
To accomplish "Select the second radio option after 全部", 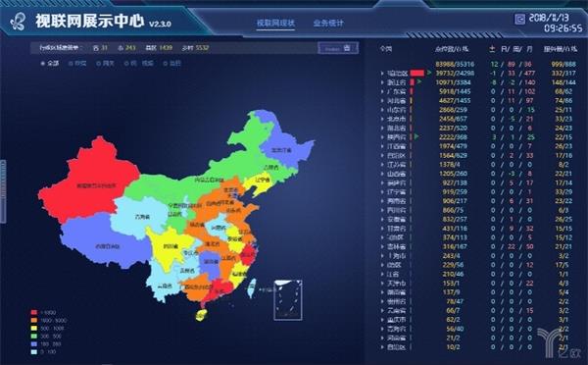I will click(106, 64).
